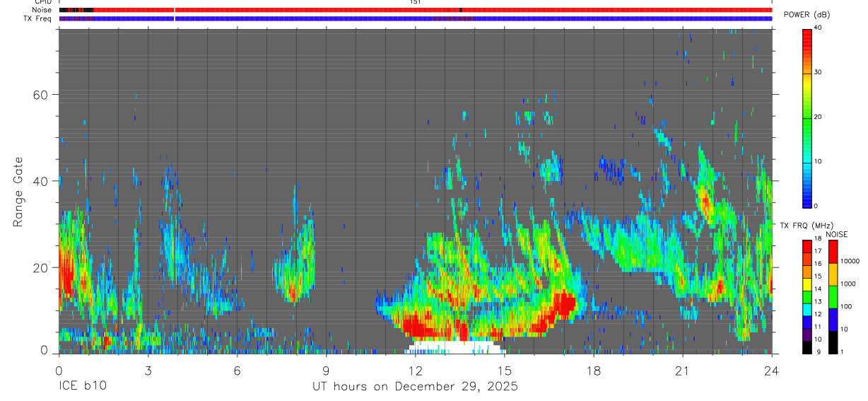Screen dimensions: 868x401
Task: Click the TX FRQ scale label "13"
Action: pos(819,301)
